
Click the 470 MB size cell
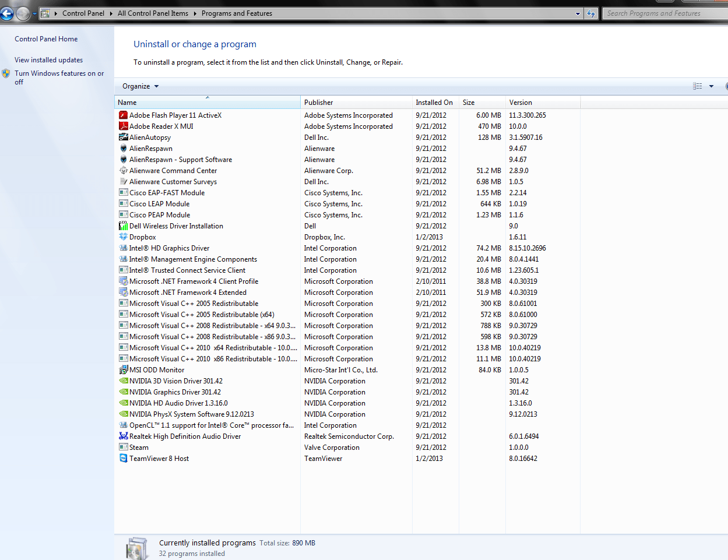coord(490,126)
